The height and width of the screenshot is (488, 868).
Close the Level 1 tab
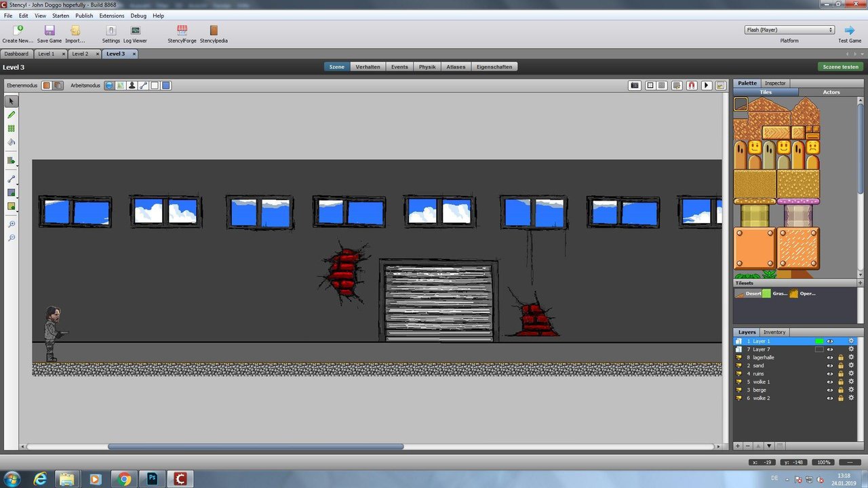64,54
